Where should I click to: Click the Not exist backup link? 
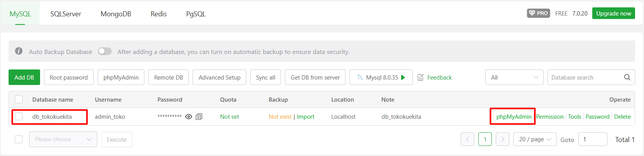coord(280,117)
